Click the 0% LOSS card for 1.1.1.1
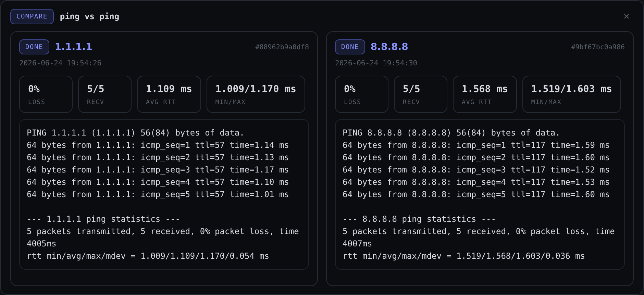 pos(46,94)
